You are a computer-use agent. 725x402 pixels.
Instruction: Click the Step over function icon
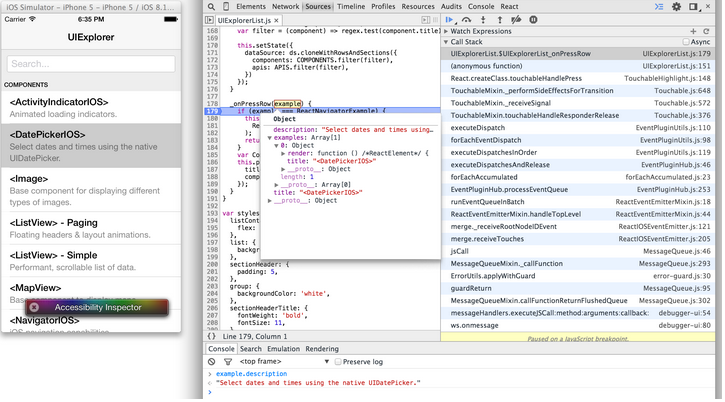469,19
